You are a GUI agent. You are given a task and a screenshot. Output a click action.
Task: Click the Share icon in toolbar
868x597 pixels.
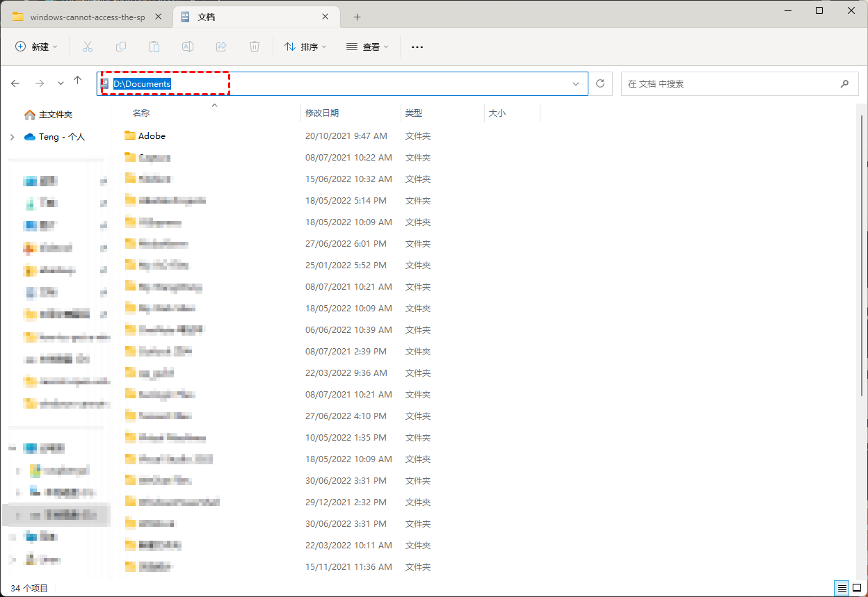(x=221, y=47)
